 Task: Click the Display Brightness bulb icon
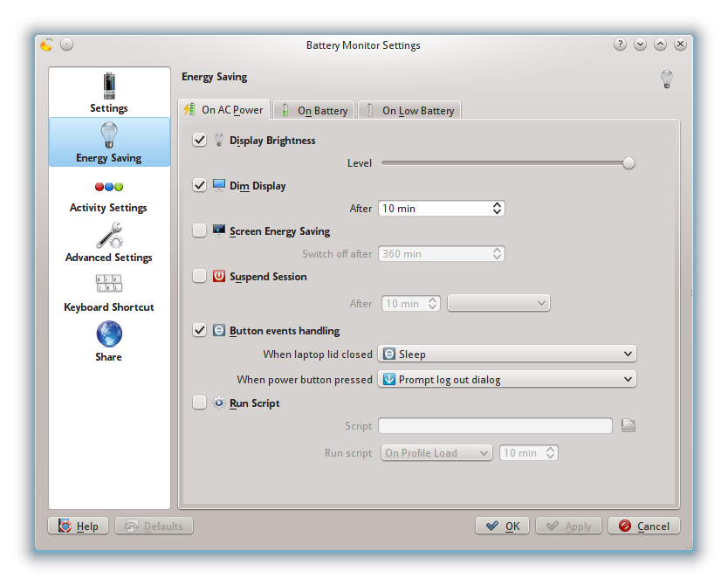(219, 140)
